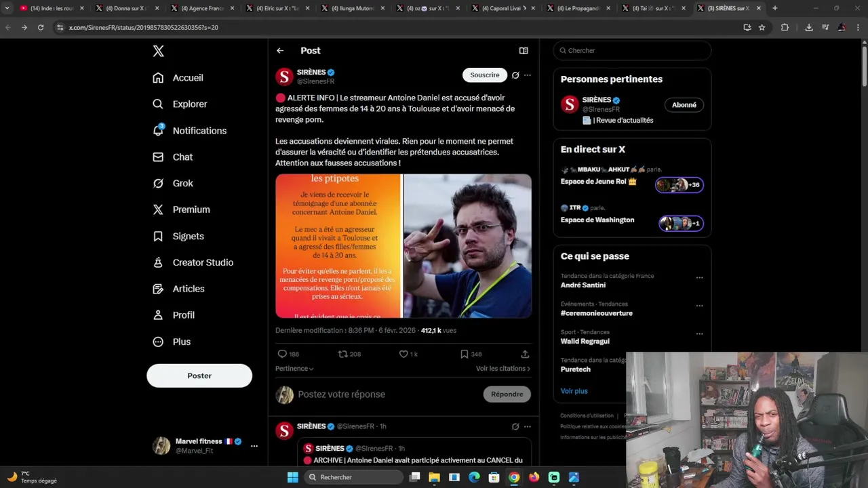The width and height of the screenshot is (868, 488).
Task: Open File Explorer from the taskbar
Action: (435, 477)
